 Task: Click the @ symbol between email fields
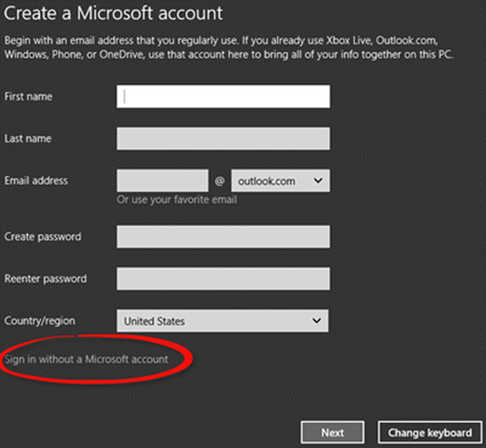point(220,181)
